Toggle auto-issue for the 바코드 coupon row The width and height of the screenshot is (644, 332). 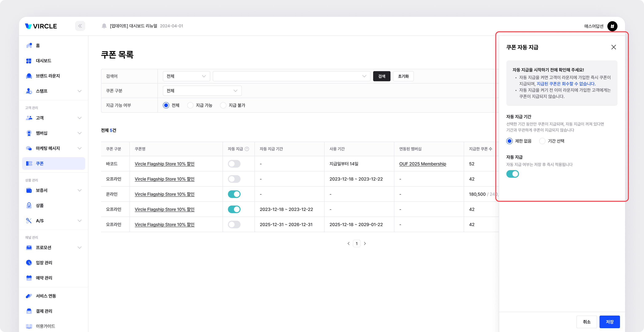click(234, 164)
